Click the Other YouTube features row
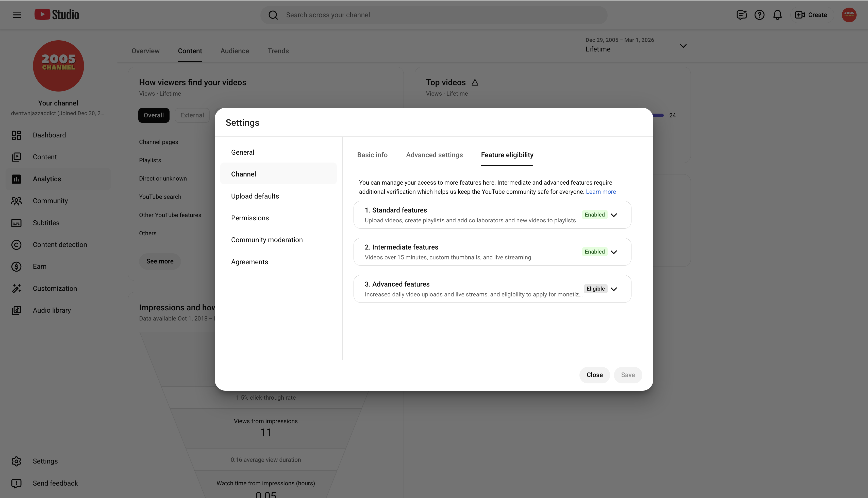 point(170,215)
